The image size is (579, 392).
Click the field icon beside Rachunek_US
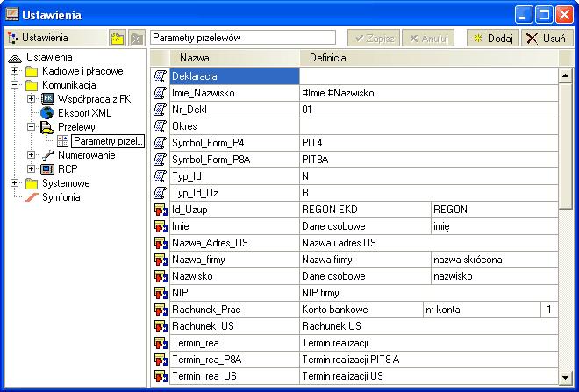point(161,326)
